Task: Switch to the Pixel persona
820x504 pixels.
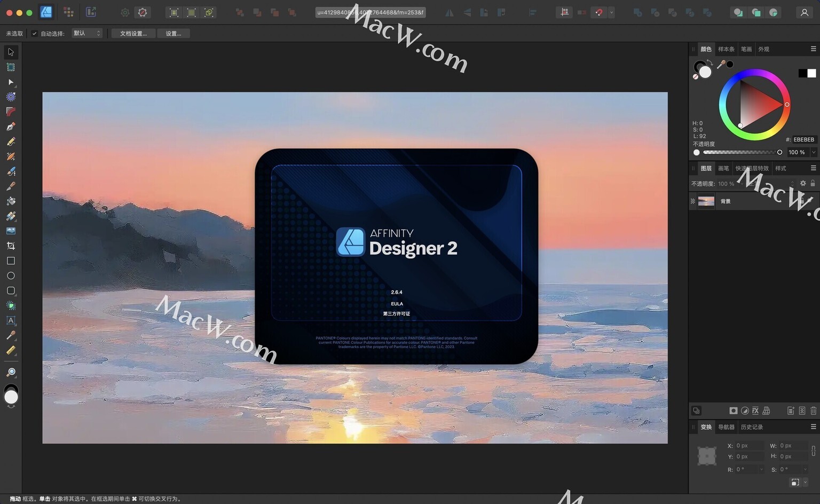Action: 68,12
